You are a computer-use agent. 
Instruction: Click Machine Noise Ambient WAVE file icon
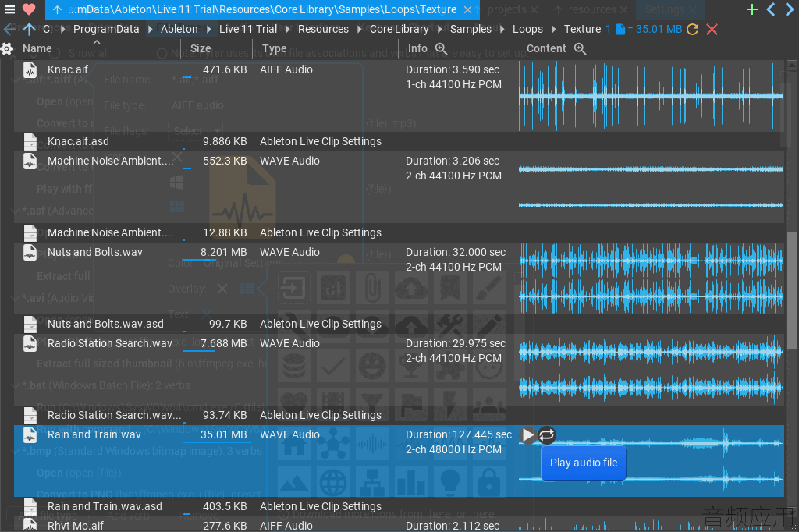(x=30, y=161)
